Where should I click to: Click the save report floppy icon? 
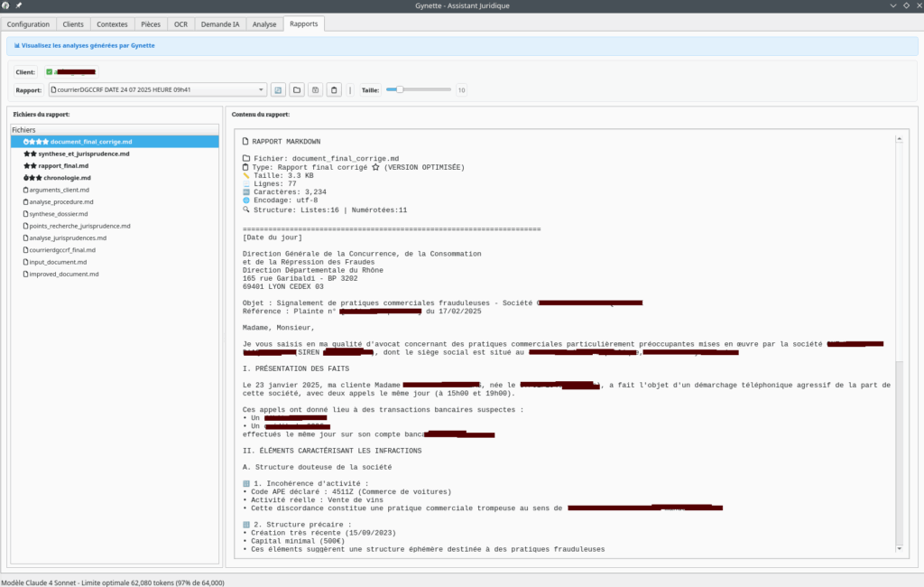pos(315,90)
